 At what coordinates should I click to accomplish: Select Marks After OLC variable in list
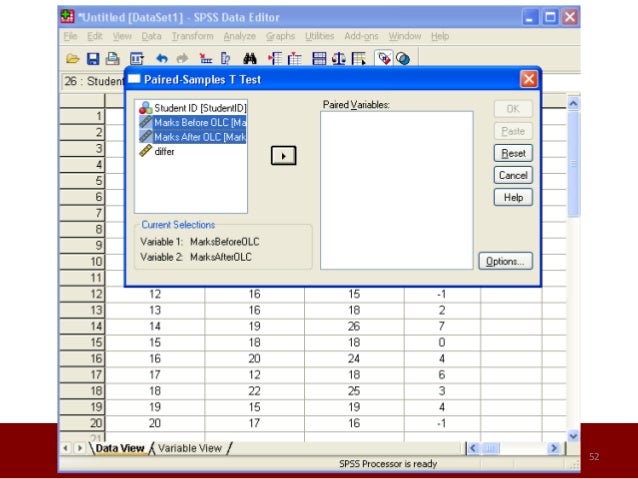pyautogui.click(x=192, y=137)
